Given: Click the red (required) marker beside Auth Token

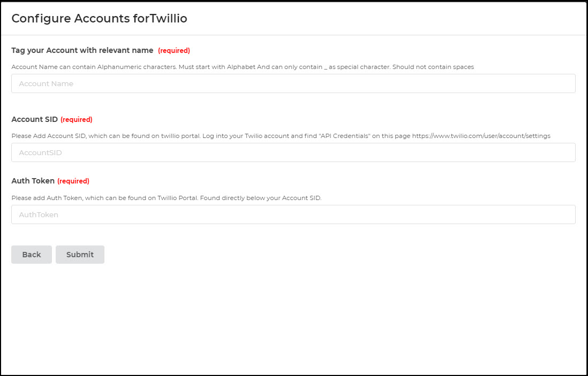Looking at the screenshot, I should 73,181.
